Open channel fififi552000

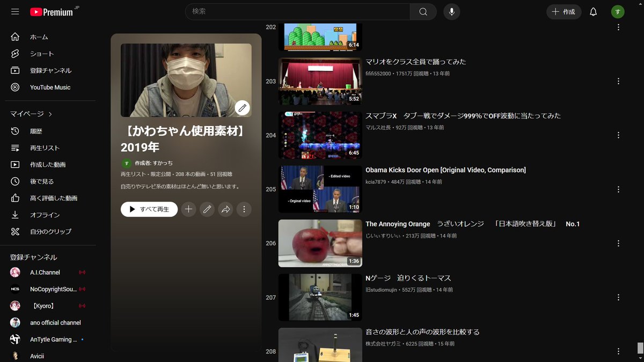[378, 73]
